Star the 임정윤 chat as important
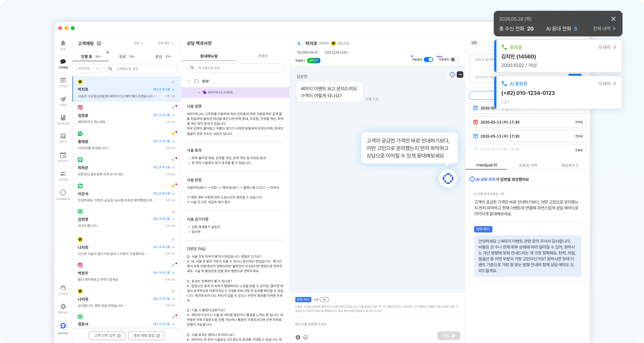The height and width of the screenshot is (343, 644). pyautogui.click(x=173, y=107)
